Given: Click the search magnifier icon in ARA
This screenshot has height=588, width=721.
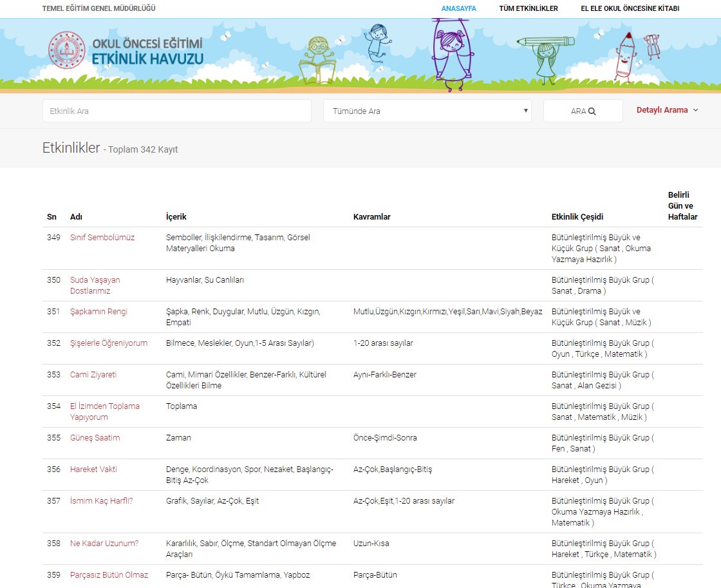Looking at the screenshot, I should coord(592,111).
